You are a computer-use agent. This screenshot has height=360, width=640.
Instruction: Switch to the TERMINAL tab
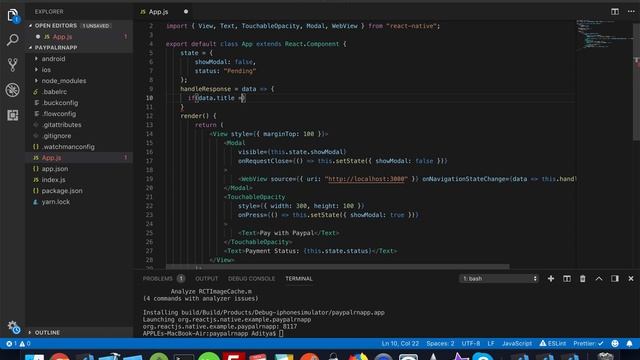(299, 278)
